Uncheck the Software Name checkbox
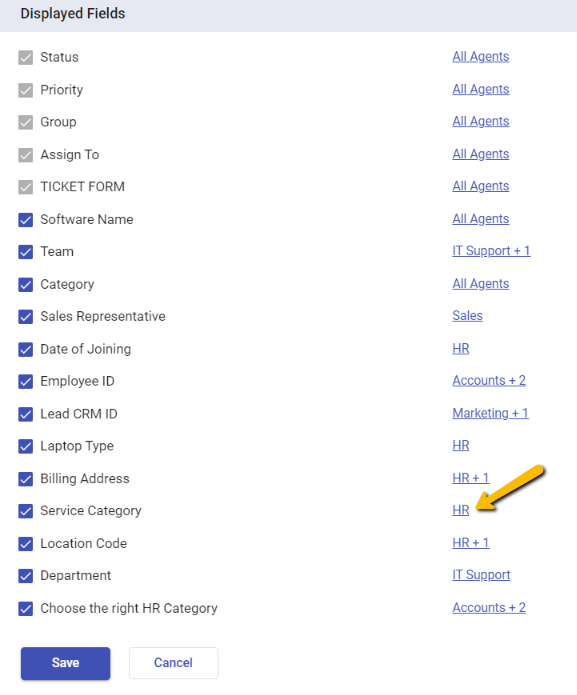 tap(26, 219)
